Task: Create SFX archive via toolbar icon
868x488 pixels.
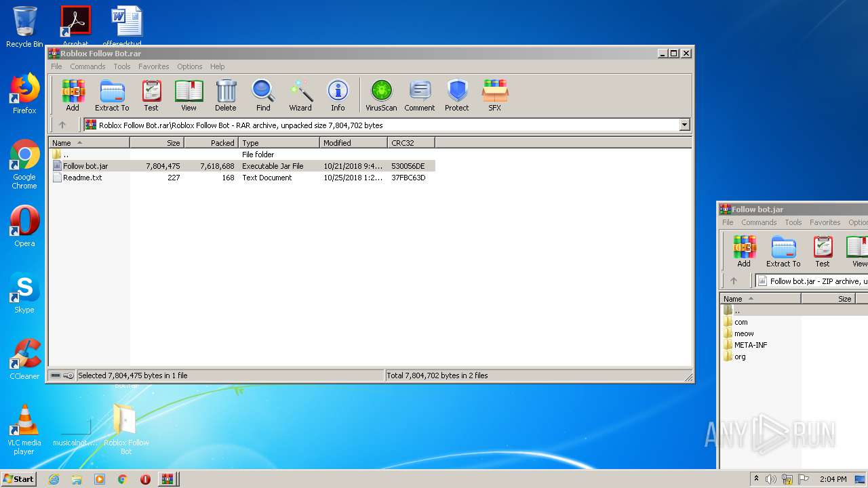Action: (x=495, y=95)
